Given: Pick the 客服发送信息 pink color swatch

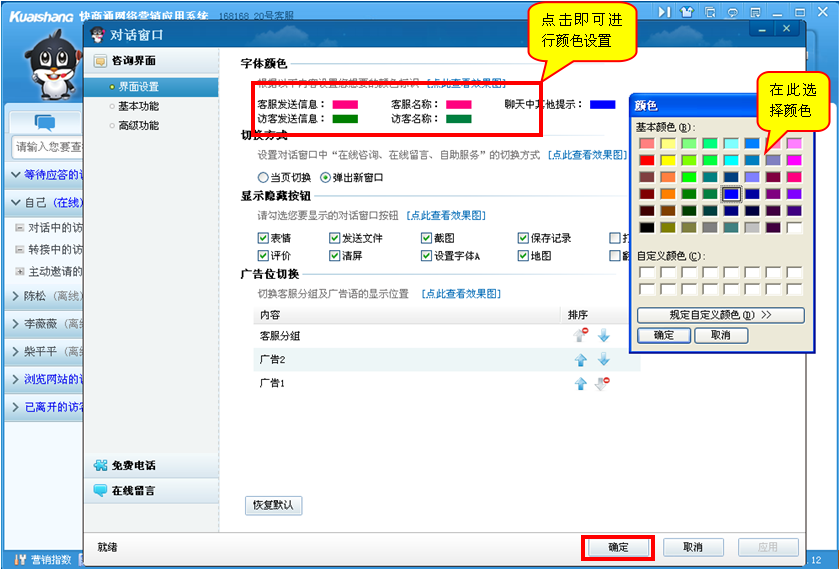Looking at the screenshot, I should click(x=345, y=104).
